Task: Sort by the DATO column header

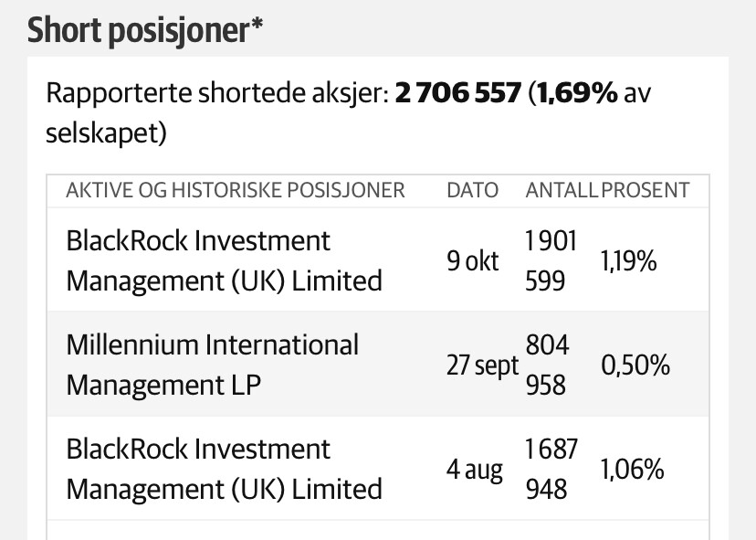Action: (473, 190)
